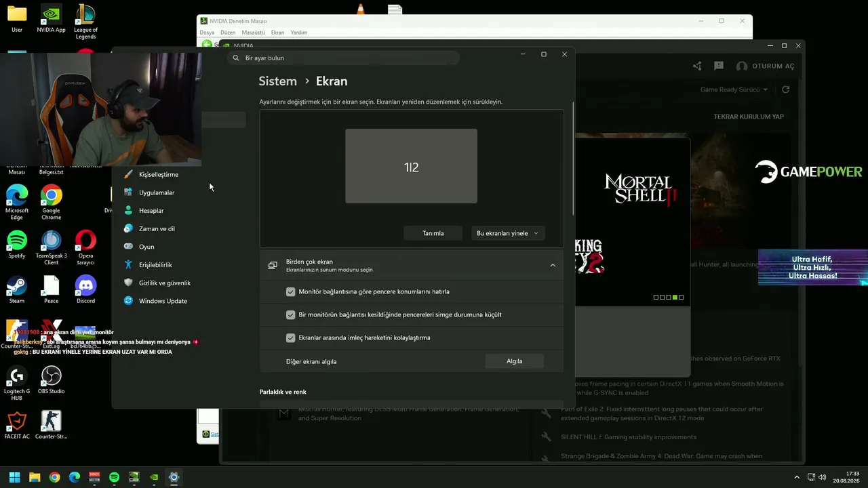868x488 pixels.
Task: Open Masaüstü menu in NVIDIA Denetim Masası
Action: pyautogui.click(x=253, y=33)
